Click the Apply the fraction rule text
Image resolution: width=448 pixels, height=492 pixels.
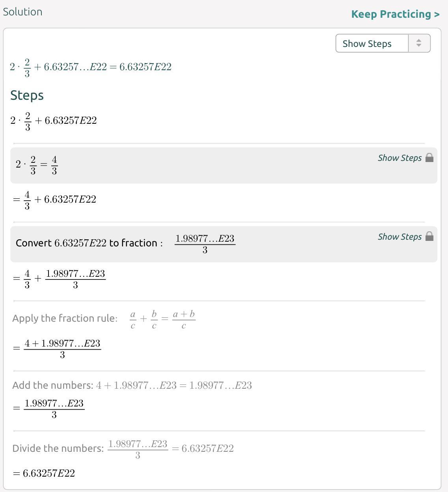[65, 319]
